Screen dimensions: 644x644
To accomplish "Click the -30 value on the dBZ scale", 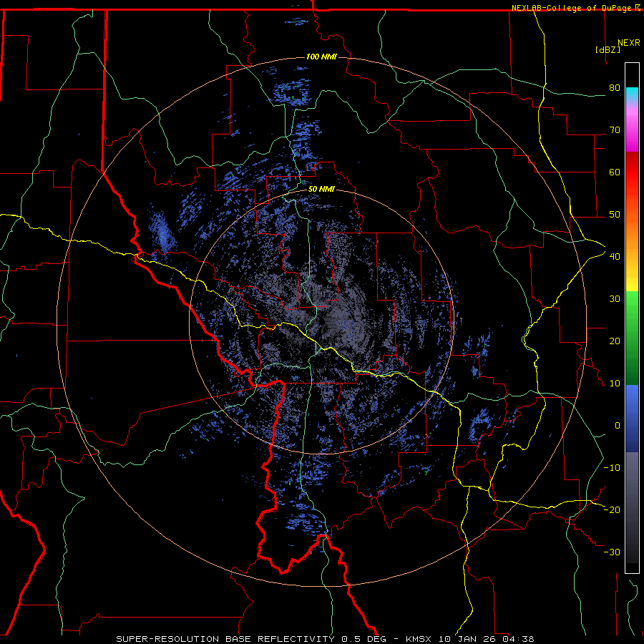I will (x=612, y=552).
